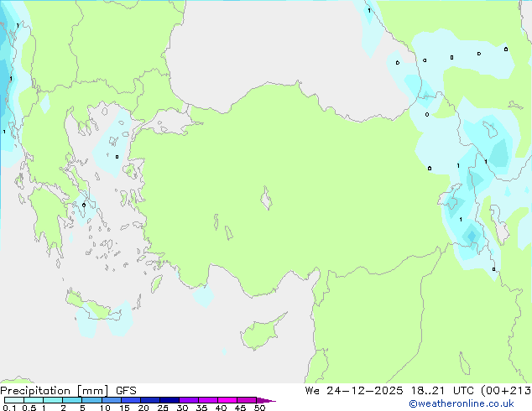Screen dimensions: 532x411
Task: Click the 'Precipitation [mm]' title text
Action: pyautogui.click(x=55, y=391)
